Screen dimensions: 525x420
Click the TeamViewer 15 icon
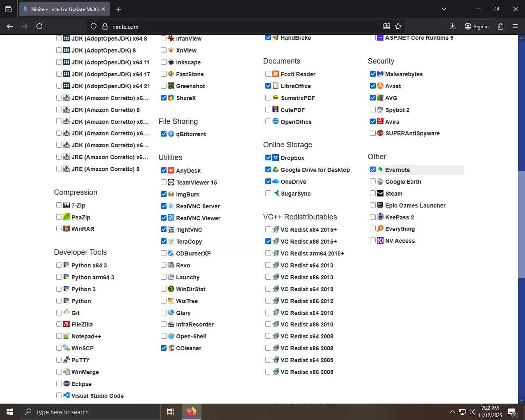click(171, 182)
